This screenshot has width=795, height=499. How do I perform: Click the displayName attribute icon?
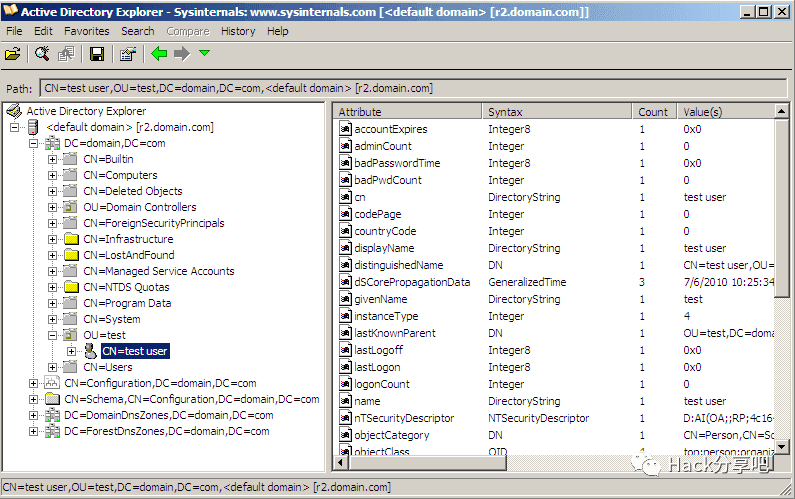pyautogui.click(x=345, y=248)
